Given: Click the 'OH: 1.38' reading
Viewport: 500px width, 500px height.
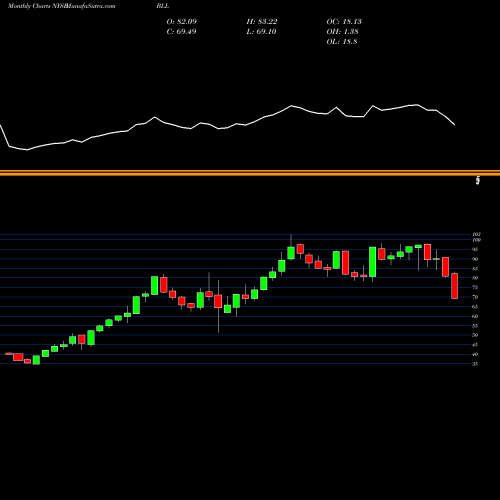Looking at the screenshot, I should [x=342, y=32].
